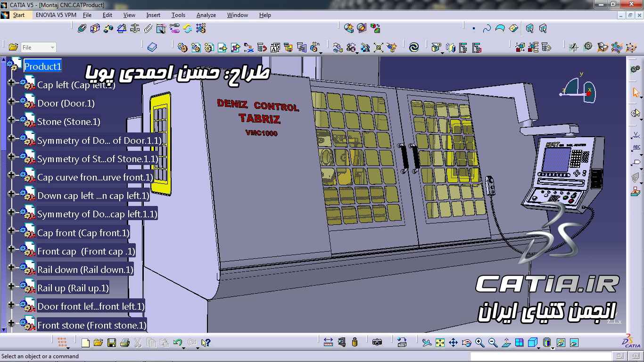
Task: Click the Normal View icon
Action: (506, 343)
